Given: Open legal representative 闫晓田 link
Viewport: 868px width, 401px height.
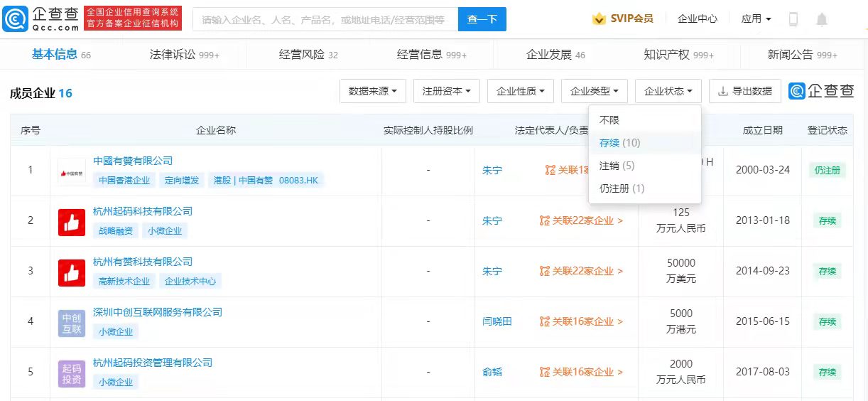Looking at the screenshot, I should pyautogui.click(x=497, y=321).
